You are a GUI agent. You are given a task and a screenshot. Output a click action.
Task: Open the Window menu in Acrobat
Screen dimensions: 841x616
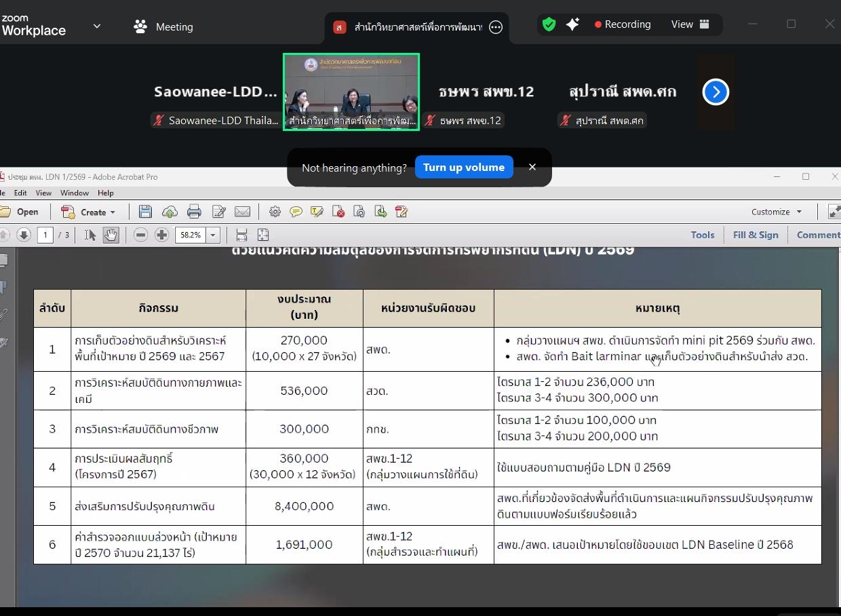(x=74, y=193)
